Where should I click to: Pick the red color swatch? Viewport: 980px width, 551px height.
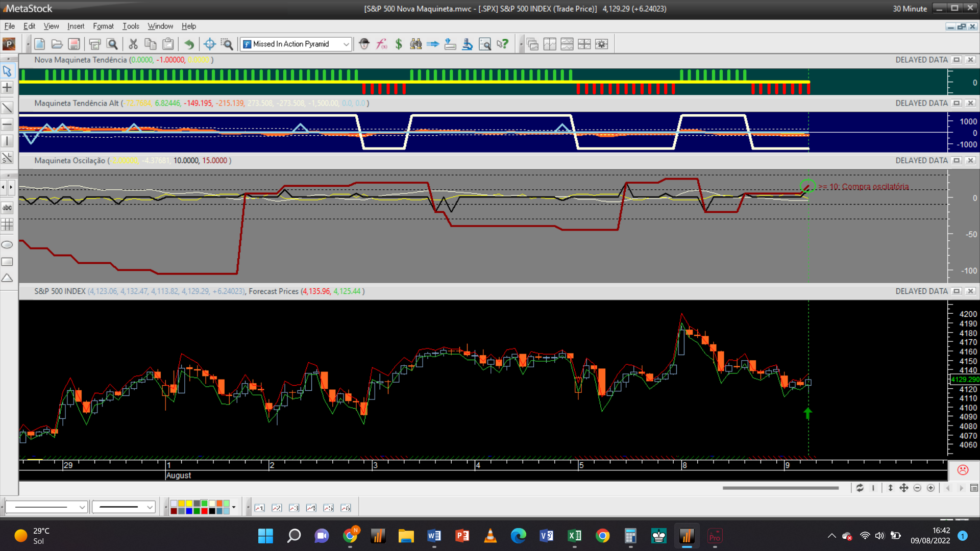point(204,511)
